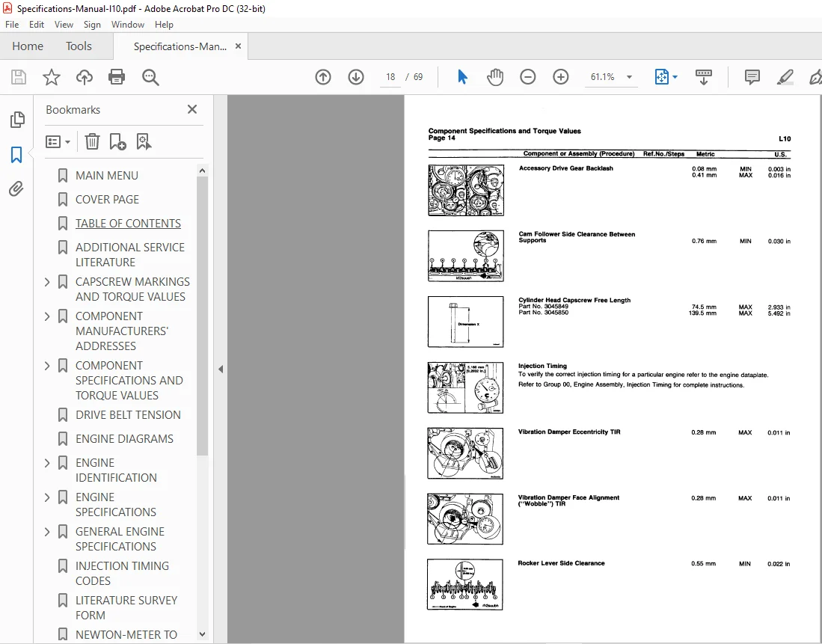
Task: Click the Rocker Lever Side Clearance illustration
Action: coord(465,585)
